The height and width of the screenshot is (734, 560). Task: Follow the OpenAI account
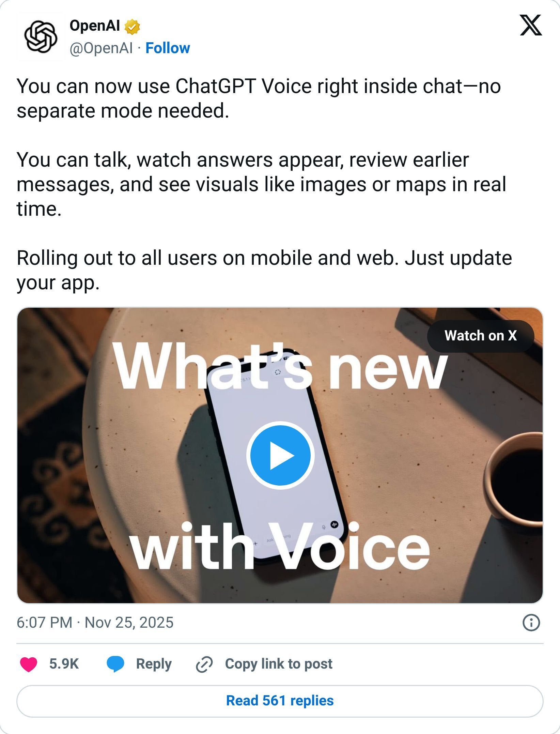point(168,48)
